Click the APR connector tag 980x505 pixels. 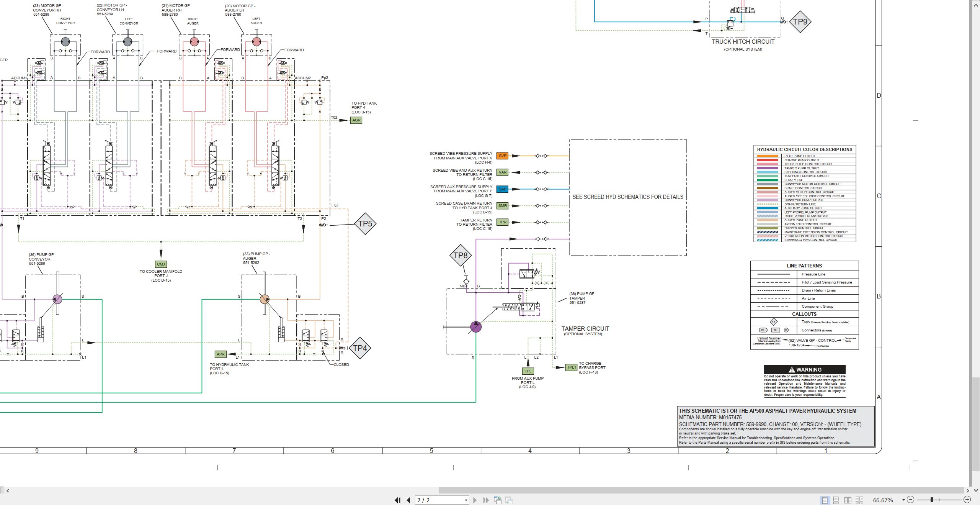220,354
